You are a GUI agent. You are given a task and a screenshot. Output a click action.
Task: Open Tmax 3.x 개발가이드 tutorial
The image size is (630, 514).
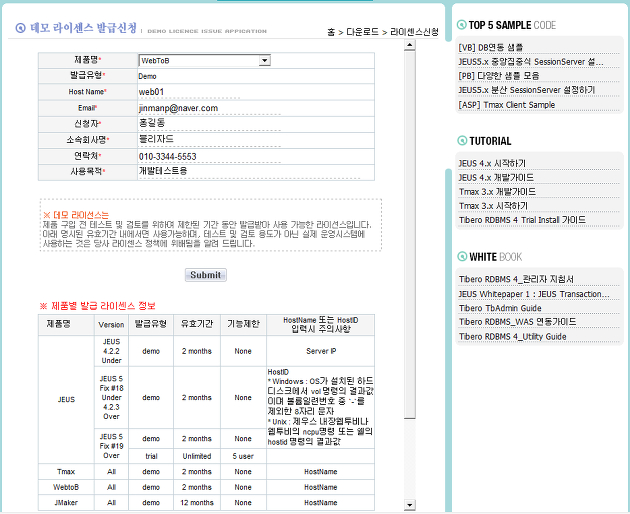[497, 192]
